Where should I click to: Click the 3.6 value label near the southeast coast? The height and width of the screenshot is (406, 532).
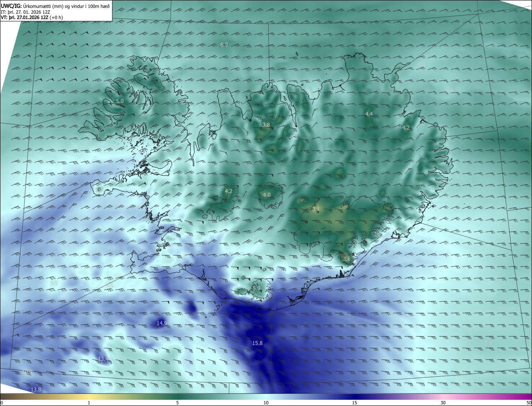click(347, 259)
